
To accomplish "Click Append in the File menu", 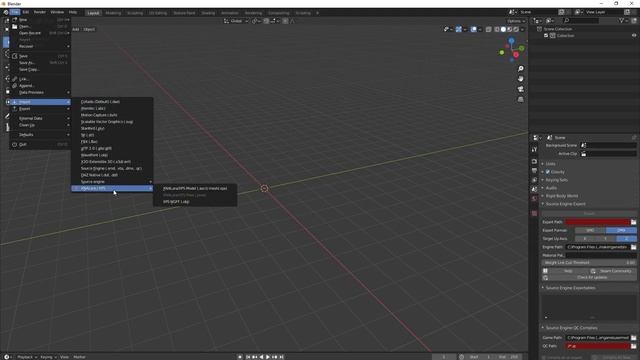I will [x=40, y=86].
